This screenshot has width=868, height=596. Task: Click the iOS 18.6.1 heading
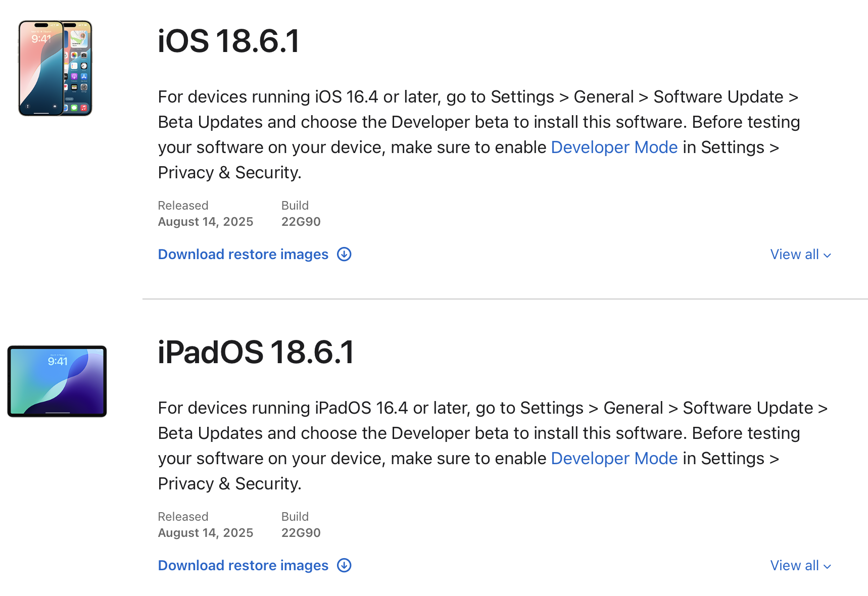tap(228, 41)
